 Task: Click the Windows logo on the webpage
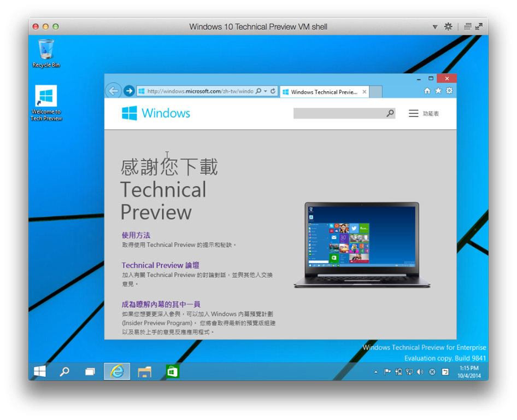click(129, 113)
